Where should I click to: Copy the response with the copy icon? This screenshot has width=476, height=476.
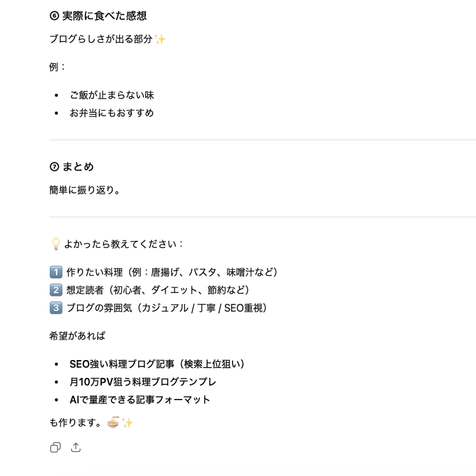(x=55, y=447)
